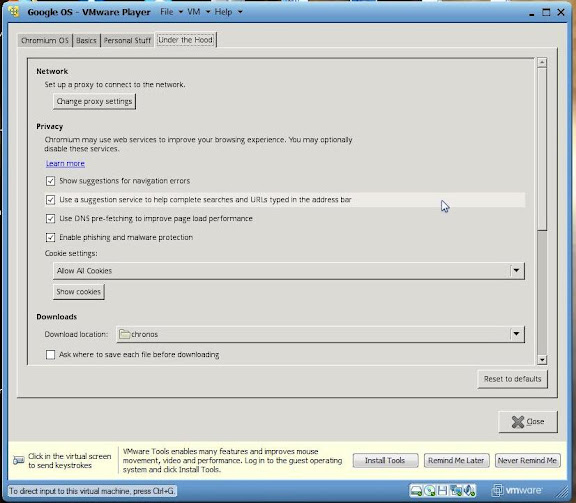Disable DNS pre-fetching checkbox
This screenshot has width=576, height=503.
point(50,219)
